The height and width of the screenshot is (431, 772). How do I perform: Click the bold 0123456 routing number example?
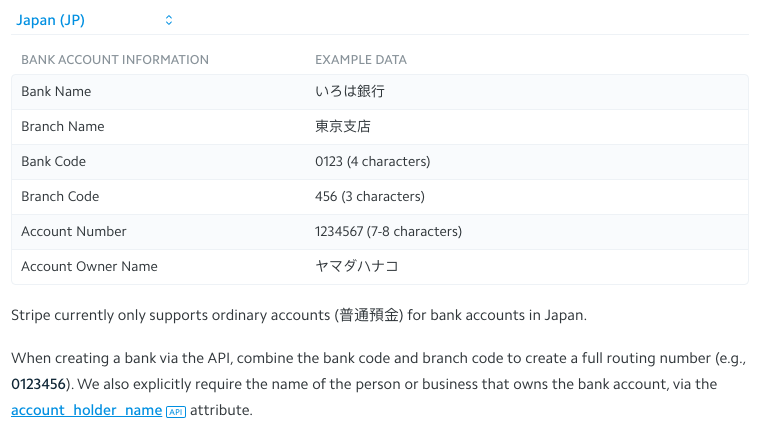click(x=38, y=384)
